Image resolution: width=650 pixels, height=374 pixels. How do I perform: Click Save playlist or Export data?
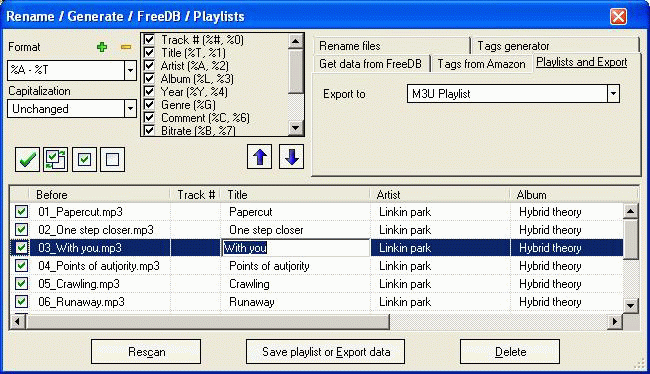[326, 352]
